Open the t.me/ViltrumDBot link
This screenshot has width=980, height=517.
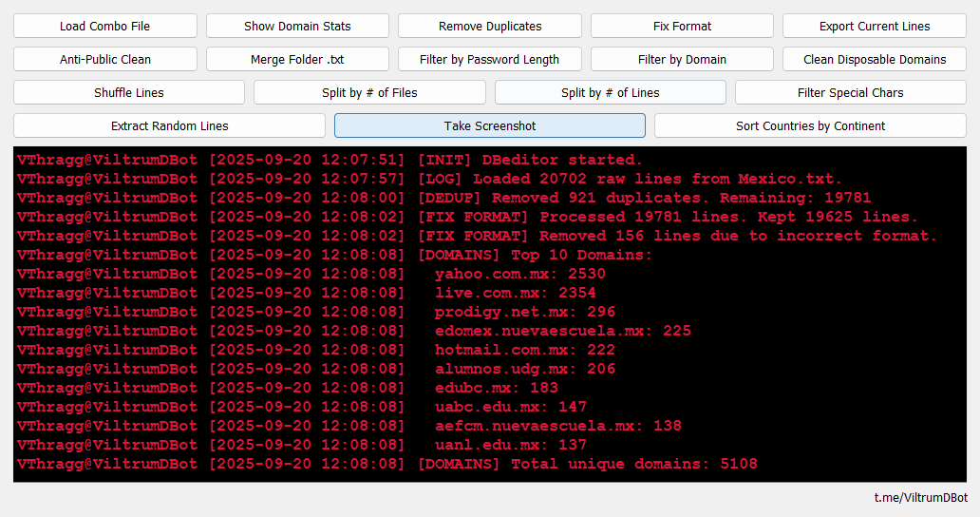pyautogui.click(x=920, y=497)
